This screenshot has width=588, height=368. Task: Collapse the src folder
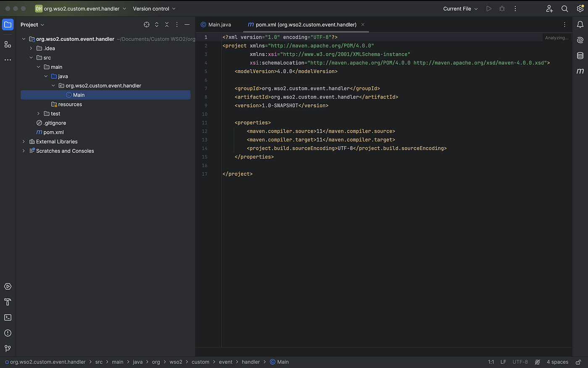click(31, 57)
